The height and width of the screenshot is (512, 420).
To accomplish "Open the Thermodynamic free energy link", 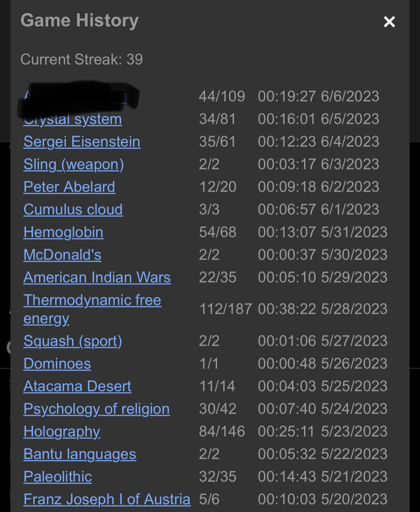I will coord(92,309).
